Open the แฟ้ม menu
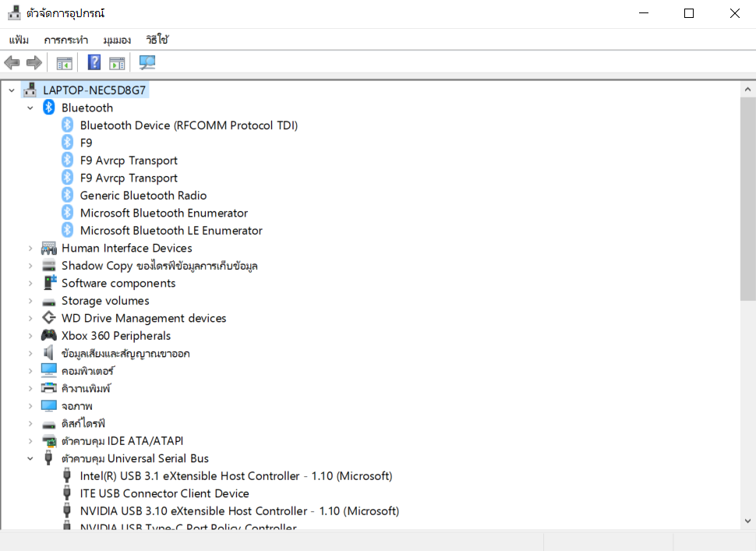Image resolution: width=756 pixels, height=551 pixels. (x=19, y=40)
